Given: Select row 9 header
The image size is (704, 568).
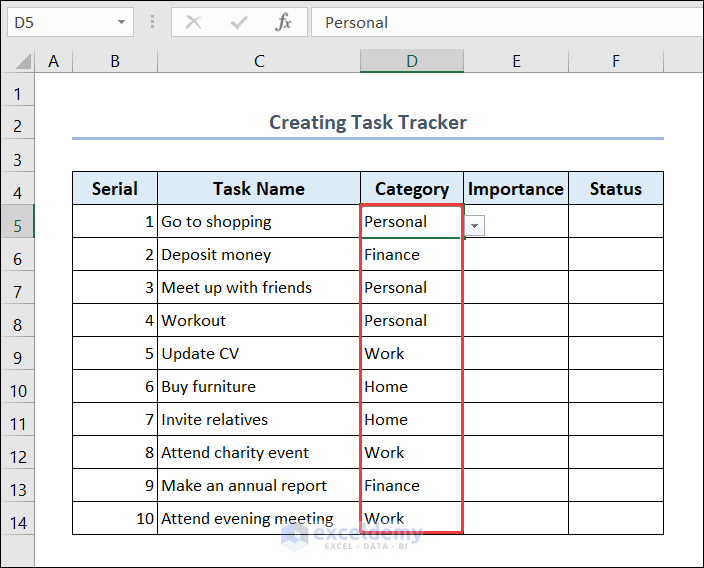Looking at the screenshot, I should point(18,353).
